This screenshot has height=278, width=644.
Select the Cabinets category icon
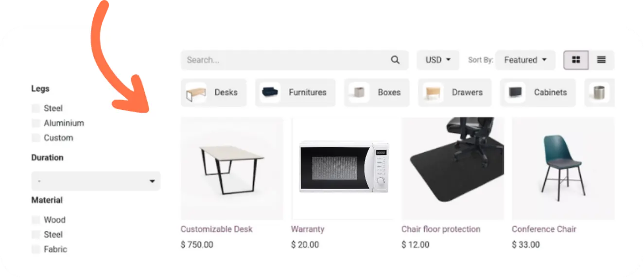[x=515, y=92]
